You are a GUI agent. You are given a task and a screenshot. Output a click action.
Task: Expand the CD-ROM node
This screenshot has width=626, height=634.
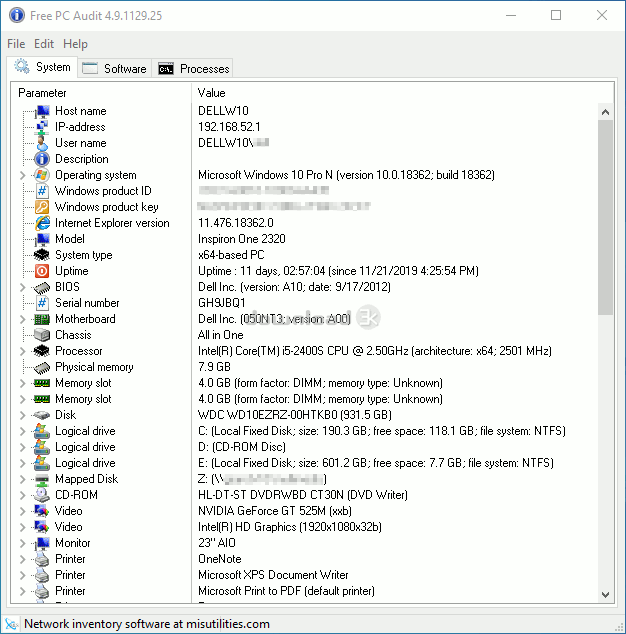pyautogui.click(x=23, y=495)
